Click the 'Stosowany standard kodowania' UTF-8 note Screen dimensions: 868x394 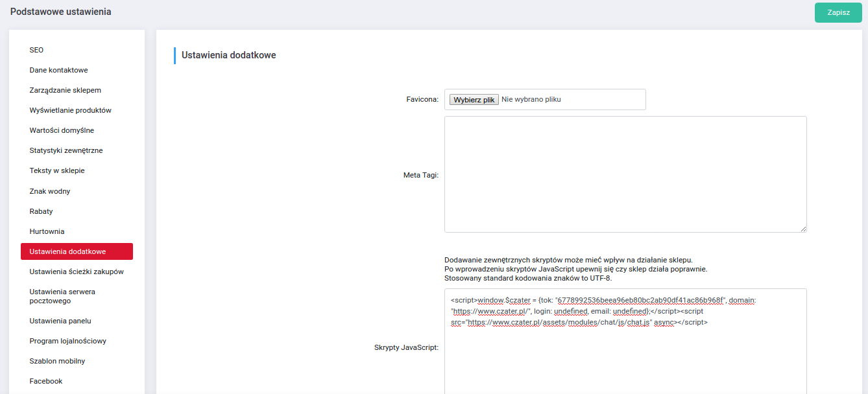pyautogui.click(x=528, y=278)
